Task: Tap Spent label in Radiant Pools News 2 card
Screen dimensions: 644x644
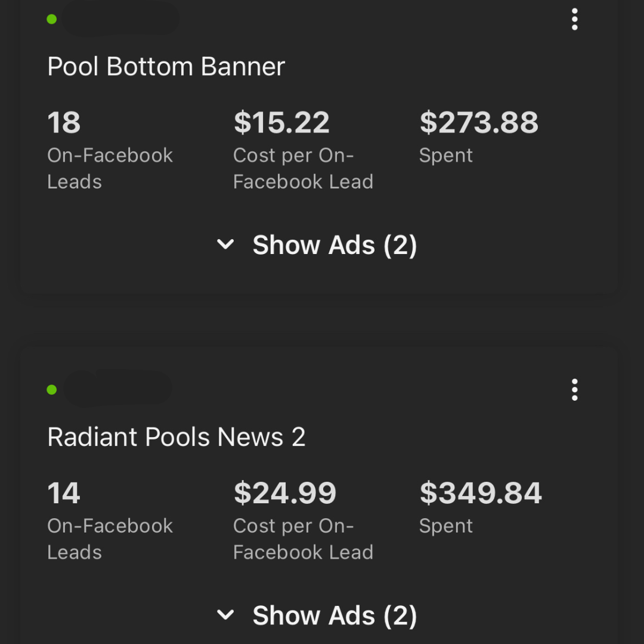Action: (446, 526)
